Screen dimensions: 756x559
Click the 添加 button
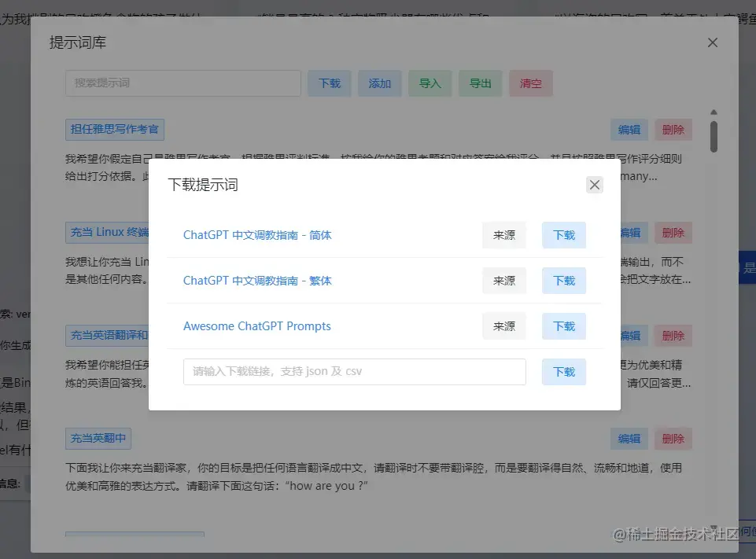(x=379, y=83)
